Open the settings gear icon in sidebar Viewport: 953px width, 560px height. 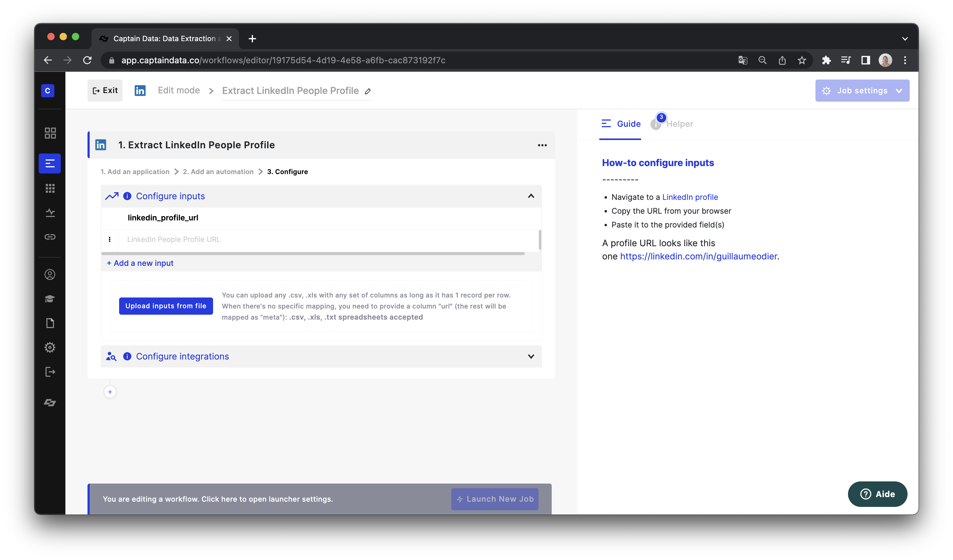pyautogui.click(x=50, y=348)
